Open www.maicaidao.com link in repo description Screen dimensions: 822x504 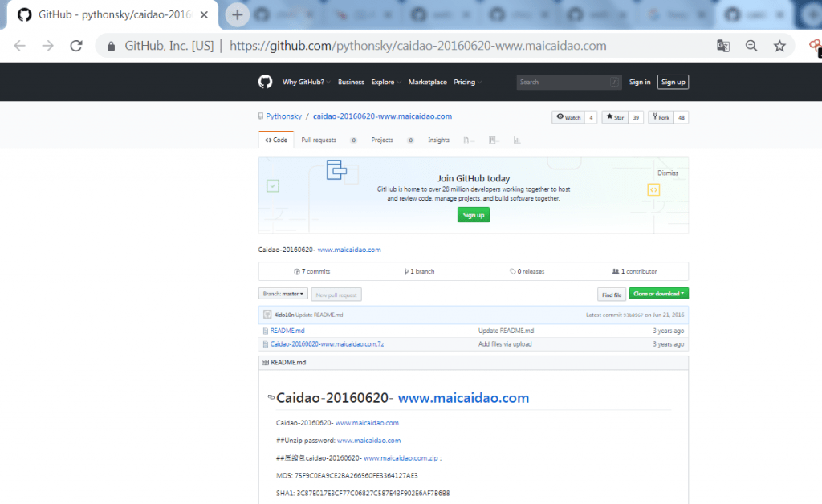pyautogui.click(x=349, y=250)
